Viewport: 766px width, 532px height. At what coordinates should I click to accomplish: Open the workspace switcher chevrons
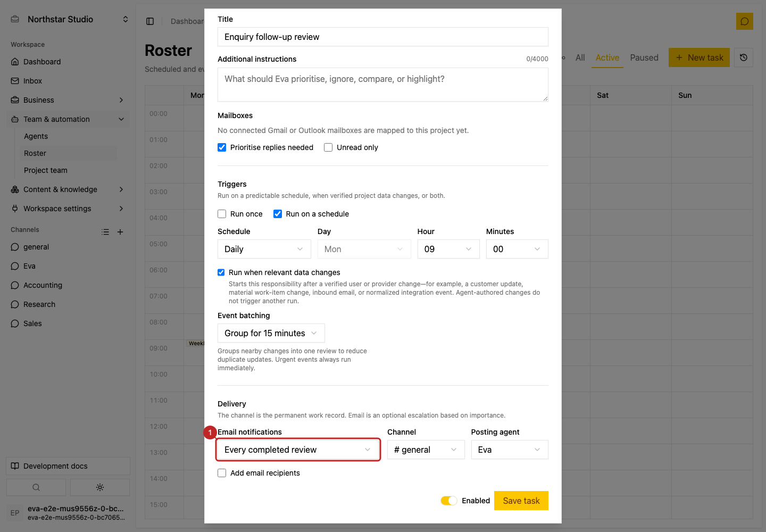click(x=126, y=19)
